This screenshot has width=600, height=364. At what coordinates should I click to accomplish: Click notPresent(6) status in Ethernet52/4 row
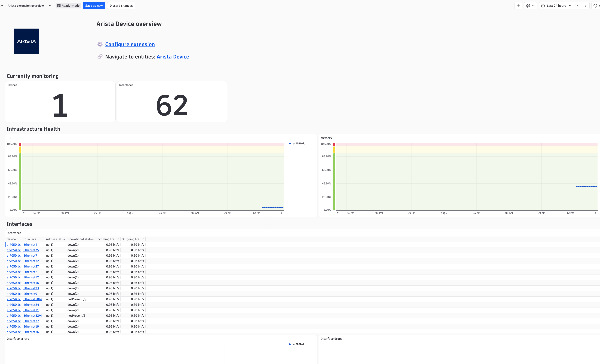click(x=77, y=316)
